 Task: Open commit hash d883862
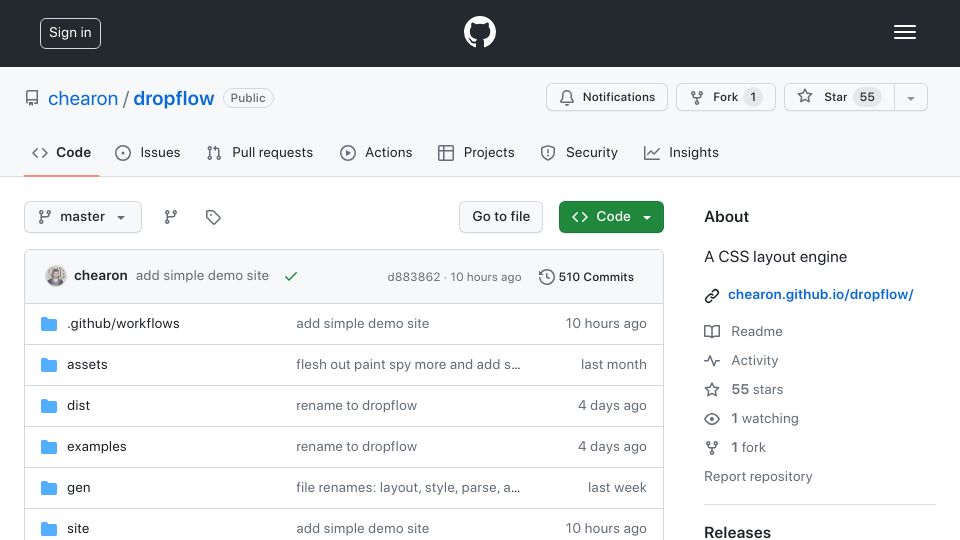point(413,277)
